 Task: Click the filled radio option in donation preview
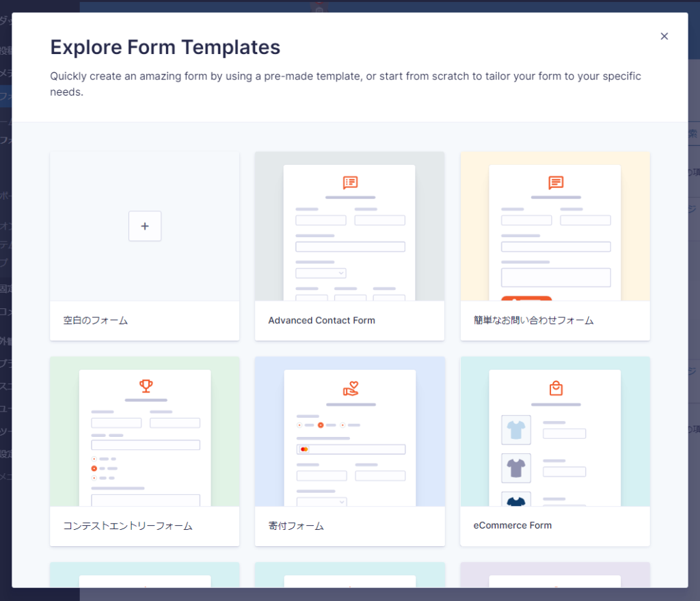tap(320, 425)
